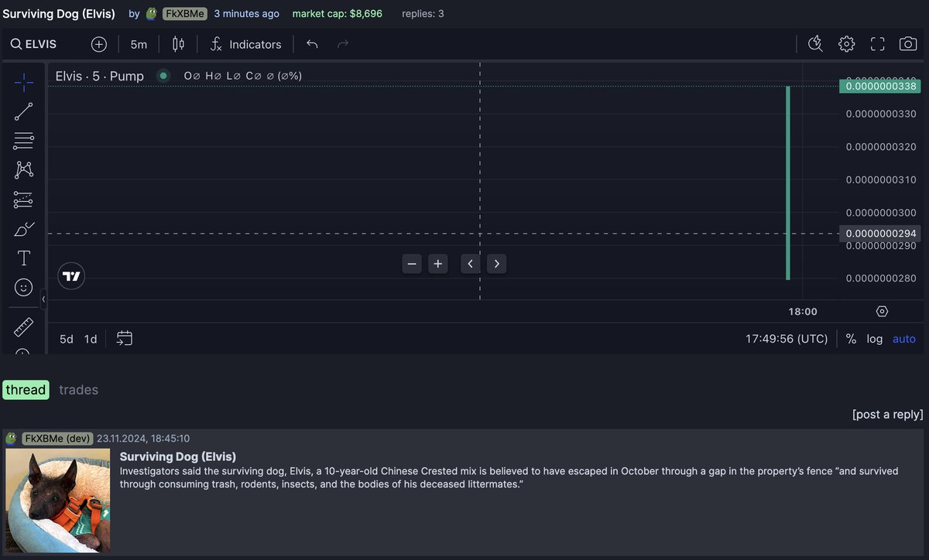
Task: Zoom out the chart with minus button
Action: pos(412,264)
